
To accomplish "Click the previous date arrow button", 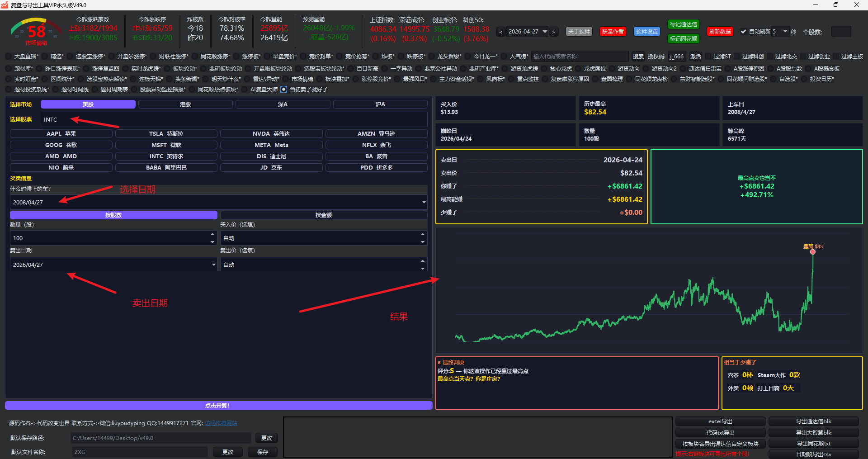I will click(500, 32).
